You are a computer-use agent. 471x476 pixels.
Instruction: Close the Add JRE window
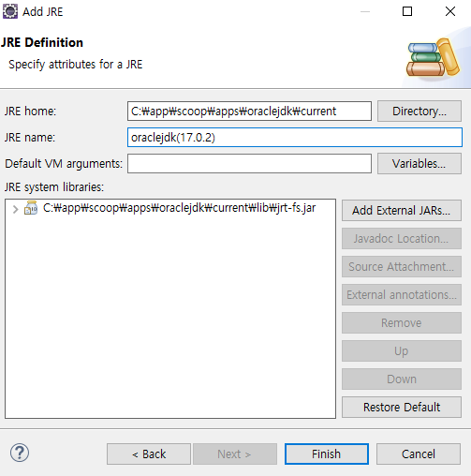point(450,11)
